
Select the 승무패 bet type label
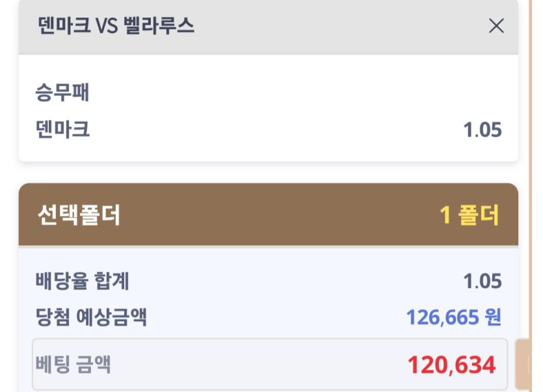(62, 93)
